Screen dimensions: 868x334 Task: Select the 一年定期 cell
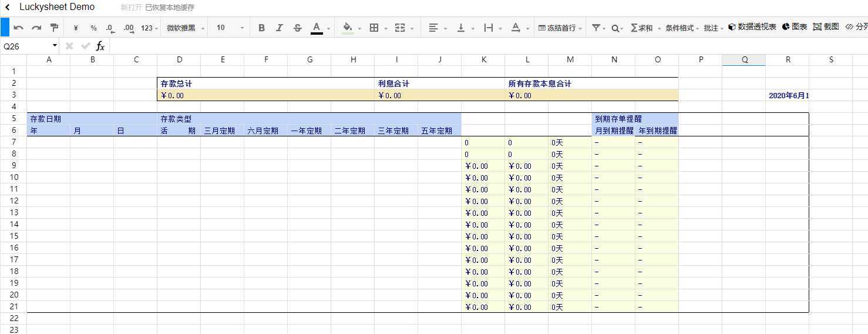(x=309, y=131)
